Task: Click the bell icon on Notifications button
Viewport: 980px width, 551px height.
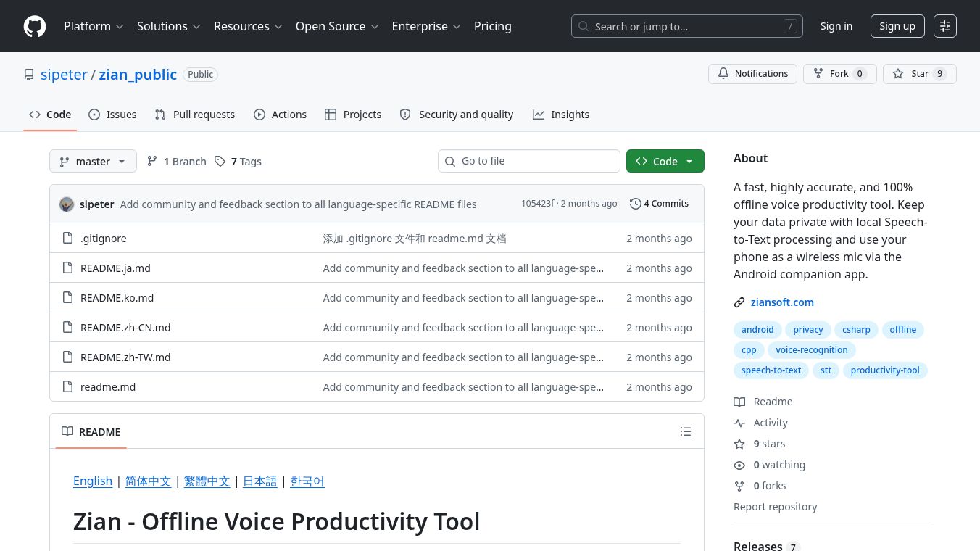Action: (x=723, y=73)
